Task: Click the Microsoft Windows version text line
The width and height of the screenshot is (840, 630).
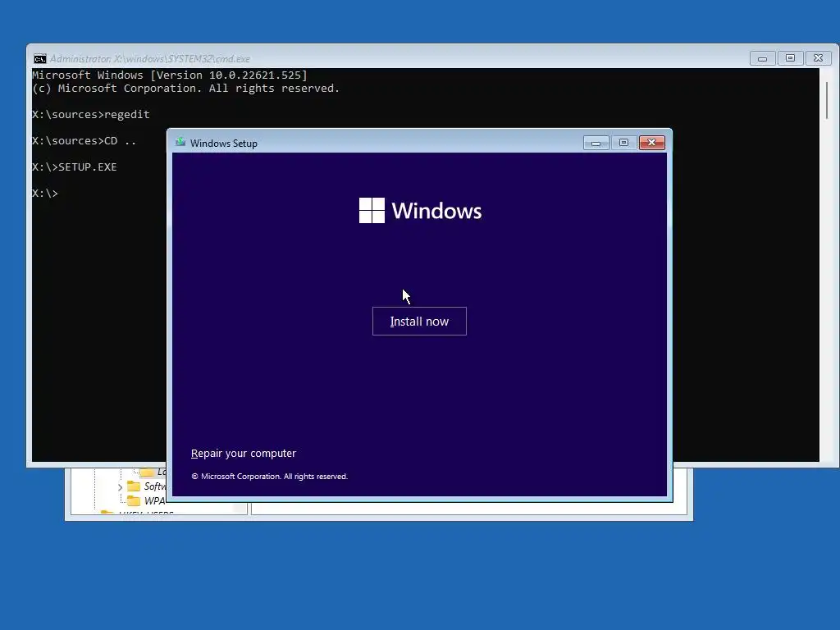Action: (170, 75)
